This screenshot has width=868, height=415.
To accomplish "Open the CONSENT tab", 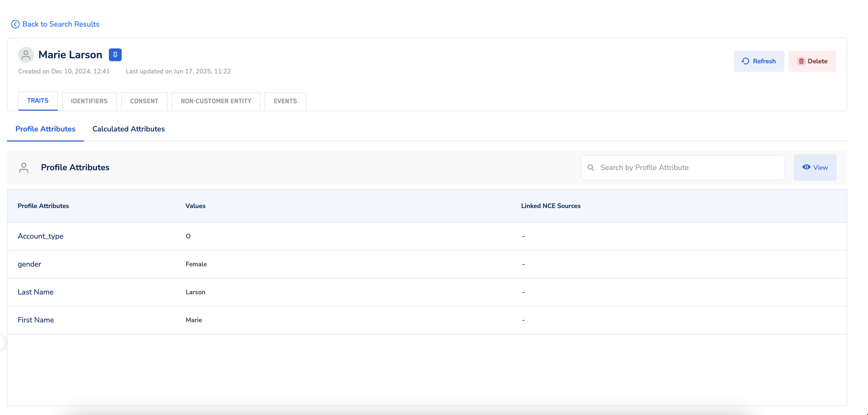I will click(x=144, y=101).
